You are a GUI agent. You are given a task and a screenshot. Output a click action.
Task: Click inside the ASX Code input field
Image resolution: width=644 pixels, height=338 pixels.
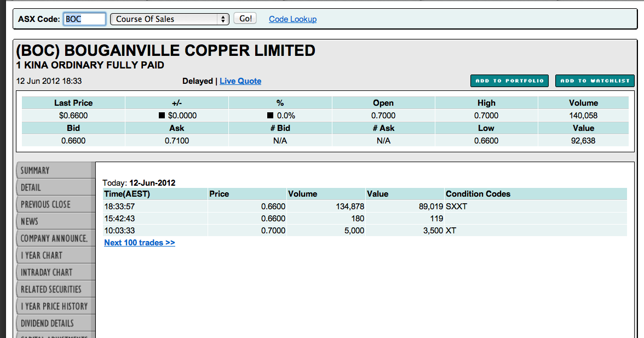tap(84, 18)
